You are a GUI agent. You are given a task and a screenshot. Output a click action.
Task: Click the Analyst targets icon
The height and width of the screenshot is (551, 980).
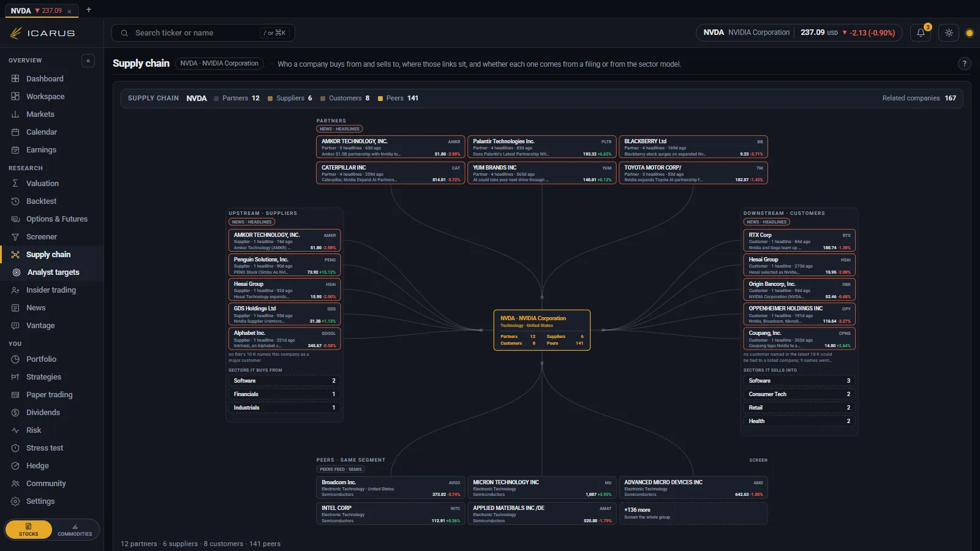coord(17,272)
